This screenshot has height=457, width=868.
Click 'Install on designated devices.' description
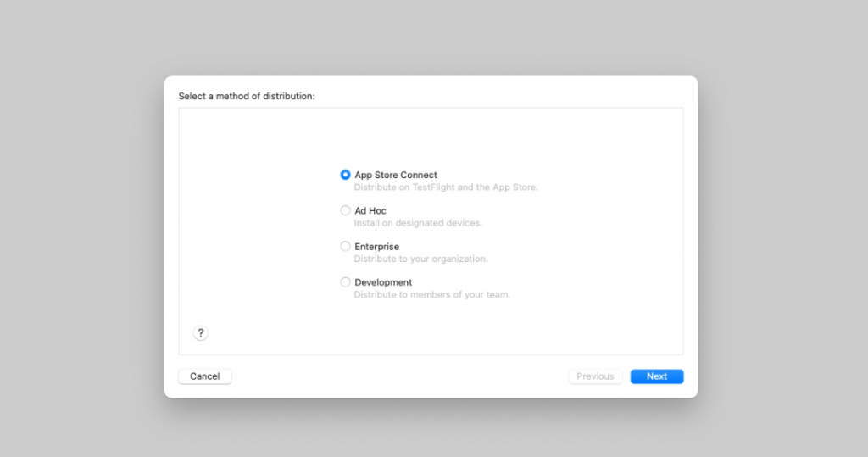coord(418,223)
